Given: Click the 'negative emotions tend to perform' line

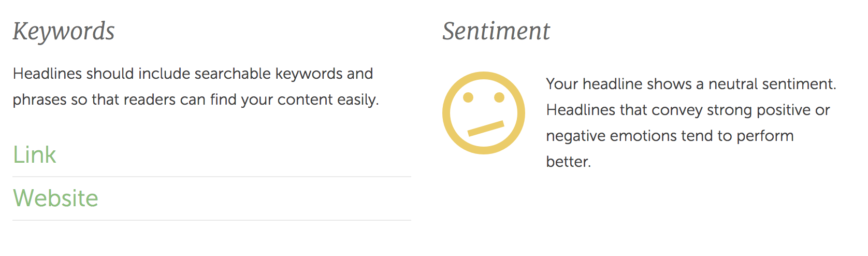Looking at the screenshot, I should [x=670, y=136].
